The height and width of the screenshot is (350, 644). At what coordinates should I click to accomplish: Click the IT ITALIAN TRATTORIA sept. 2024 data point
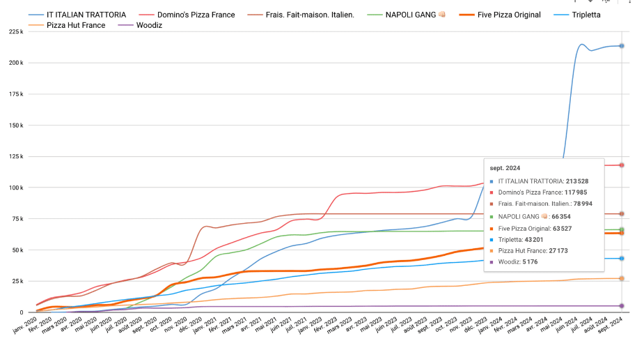click(x=622, y=46)
